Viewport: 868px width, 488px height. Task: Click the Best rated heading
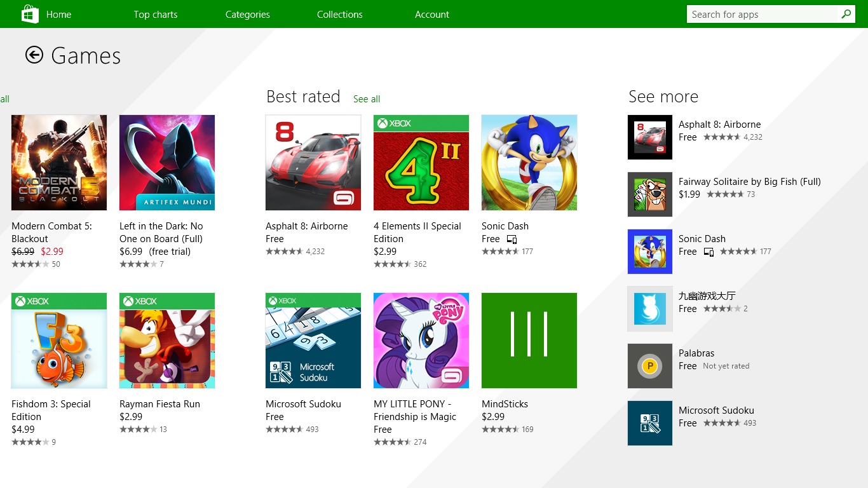(303, 97)
